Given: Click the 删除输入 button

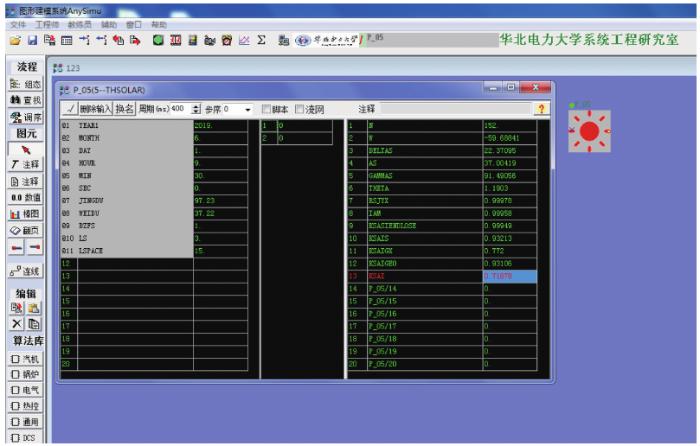Looking at the screenshot, I should (x=96, y=109).
